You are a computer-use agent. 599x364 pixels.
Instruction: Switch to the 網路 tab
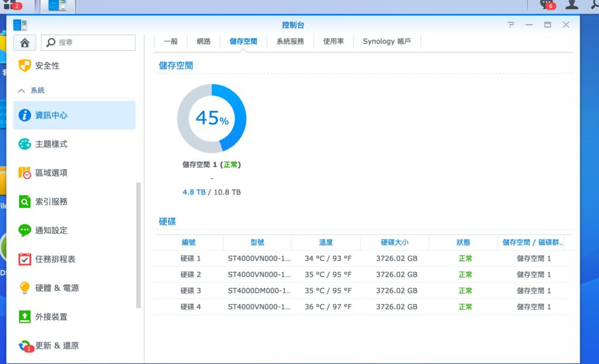coord(204,41)
